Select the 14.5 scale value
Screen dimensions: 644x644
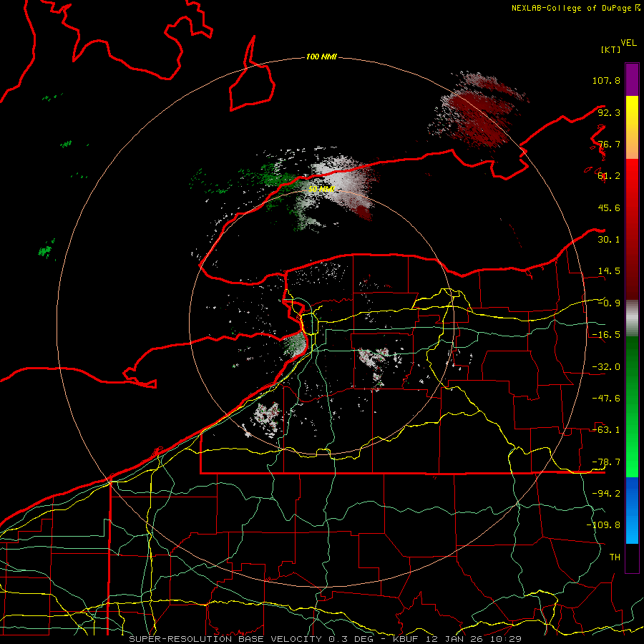click(609, 271)
